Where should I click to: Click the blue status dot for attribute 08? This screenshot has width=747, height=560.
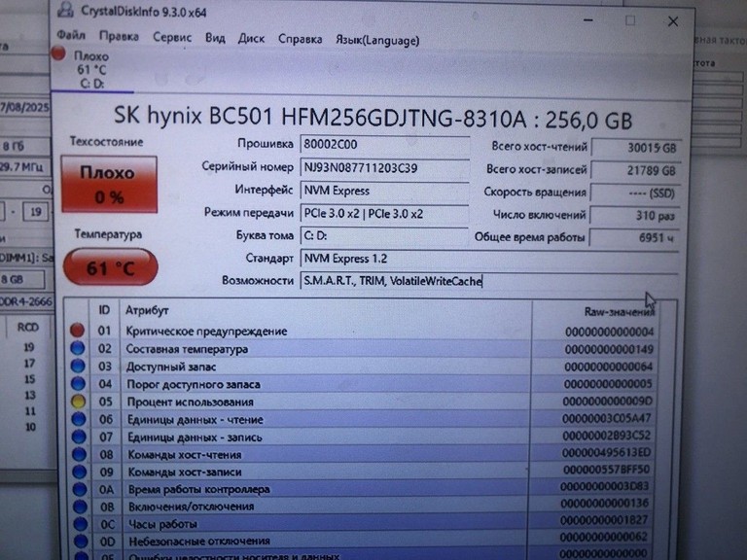coord(79,454)
